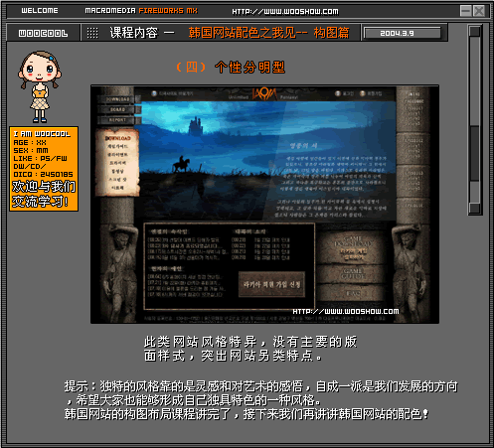
Task: Select the REPORT tab in site screenshot
Action: 118,120
